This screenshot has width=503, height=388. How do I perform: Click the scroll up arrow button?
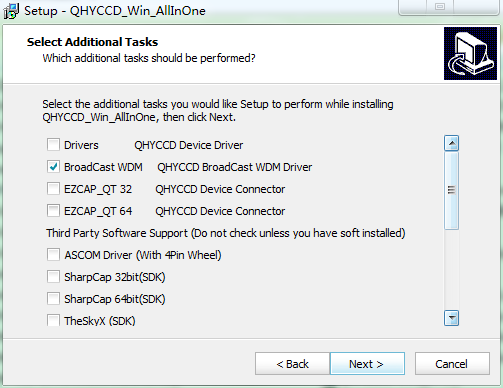tap(451, 143)
